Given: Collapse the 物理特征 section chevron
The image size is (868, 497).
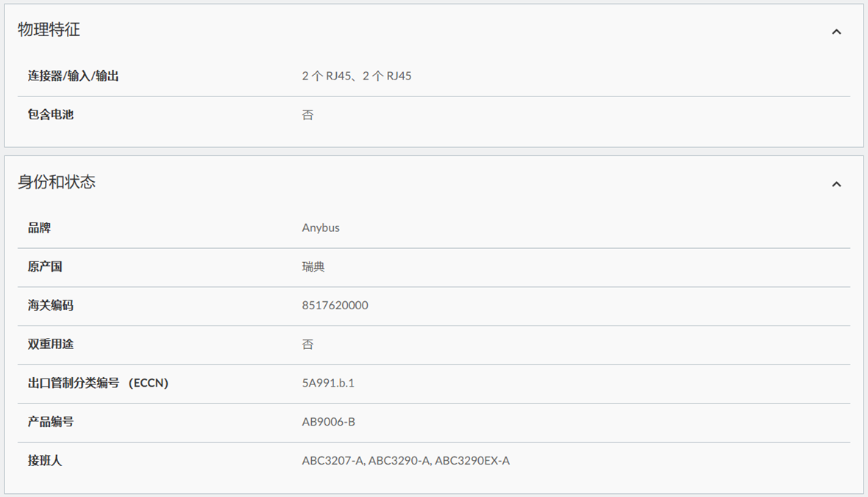Looking at the screenshot, I should click(x=836, y=32).
